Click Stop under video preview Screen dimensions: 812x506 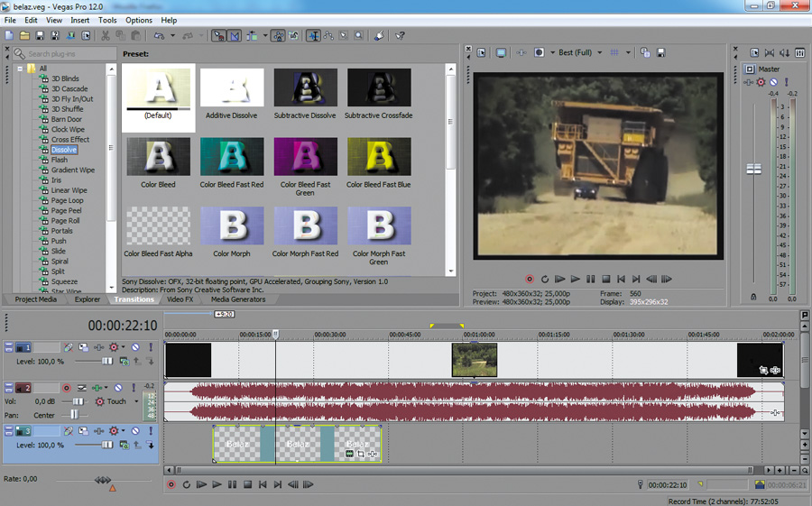[606, 279]
